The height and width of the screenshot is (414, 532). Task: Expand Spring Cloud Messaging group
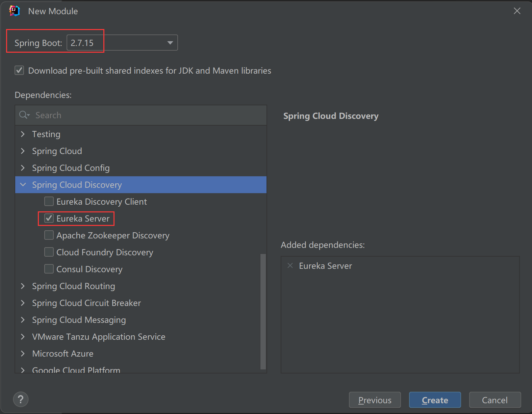23,320
